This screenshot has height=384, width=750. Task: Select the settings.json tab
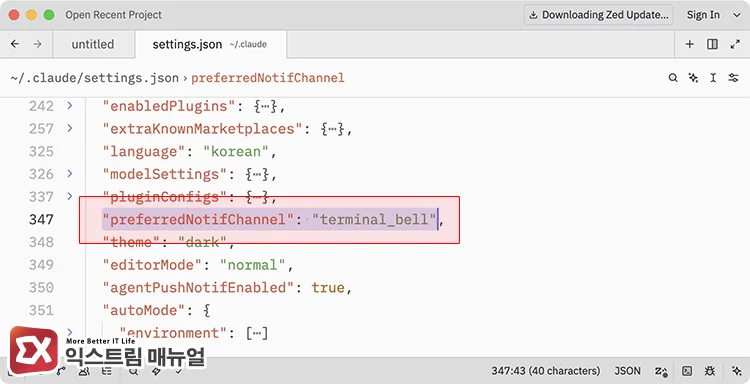pyautogui.click(x=211, y=44)
